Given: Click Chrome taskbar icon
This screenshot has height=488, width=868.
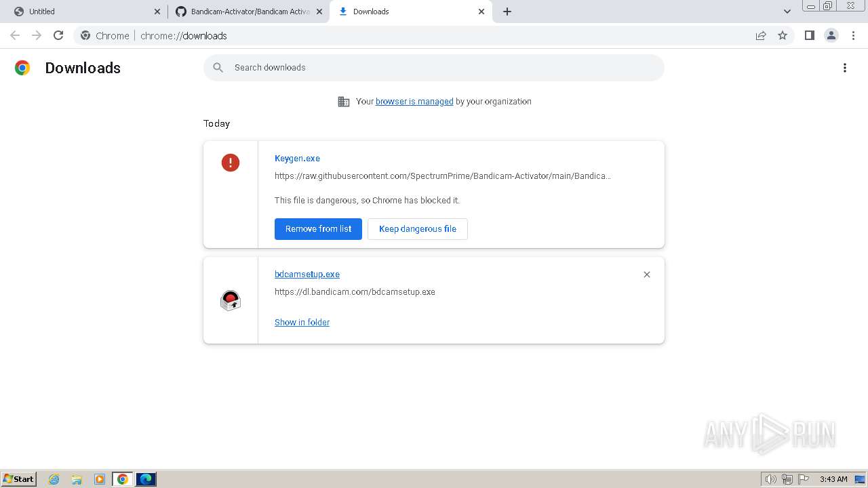Looking at the screenshot, I should (123, 479).
